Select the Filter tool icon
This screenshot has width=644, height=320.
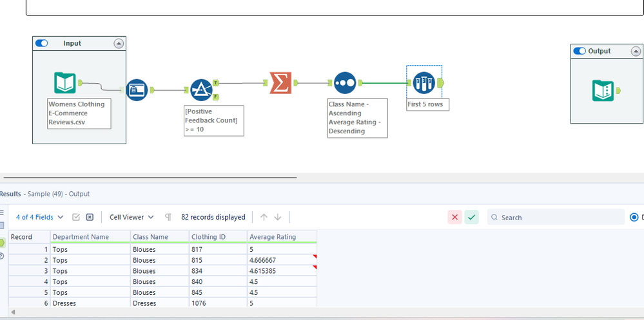coord(201,90)
